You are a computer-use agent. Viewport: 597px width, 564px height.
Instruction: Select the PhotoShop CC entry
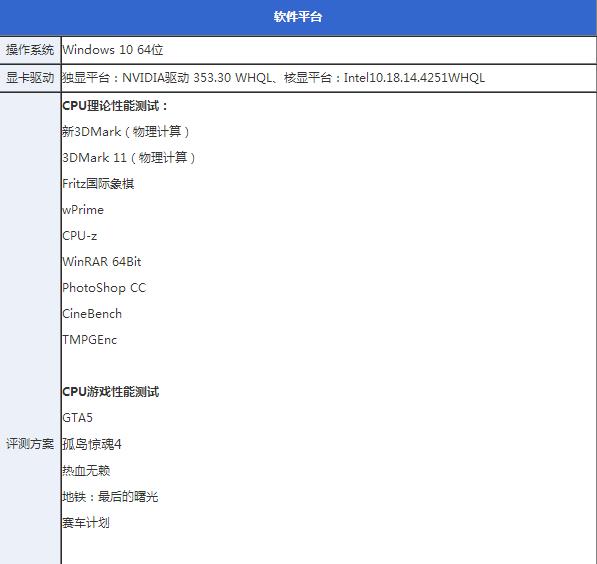[104, 288]
